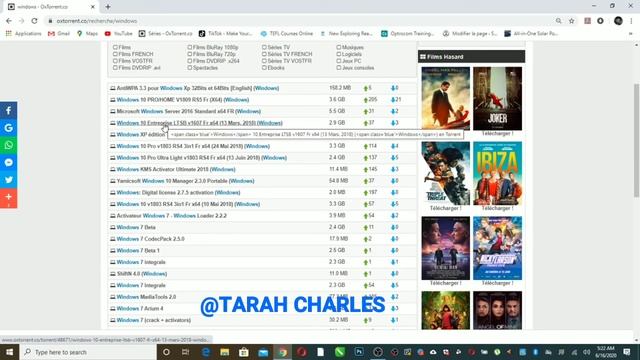The image size is (640, 360).
Task: Open the Gmail bookmark
Action: (x=59, y=33)
